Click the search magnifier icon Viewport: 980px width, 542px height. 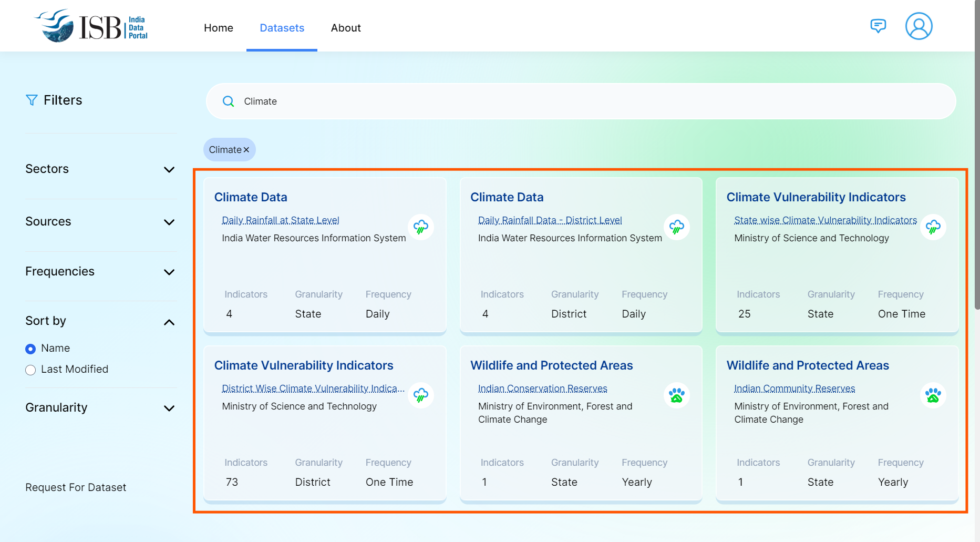pos(228,101)
